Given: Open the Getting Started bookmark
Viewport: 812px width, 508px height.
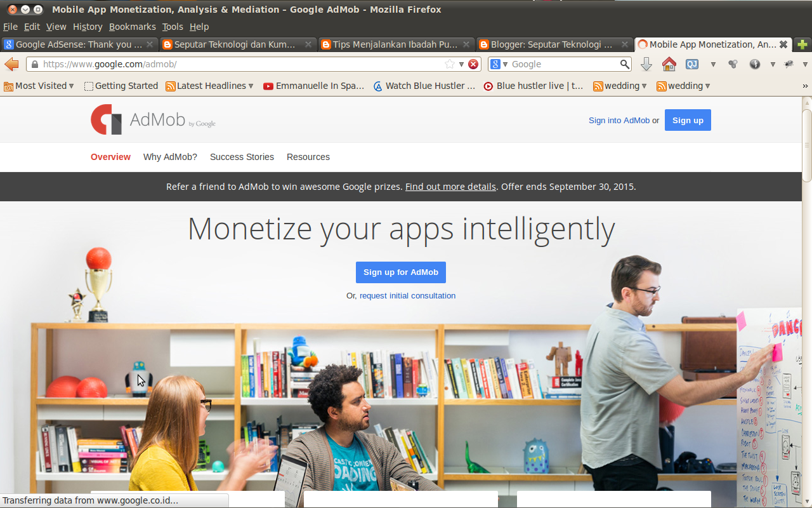Looking at the screenshot, I should 121,86.
